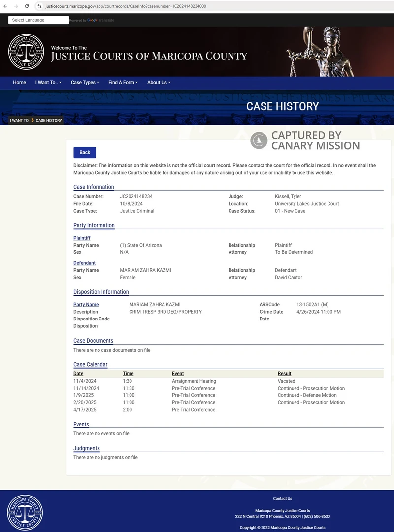Screen dimensions: 394x532
Task: Click the 11/14/2024 calendar date
Action: tap(86, 388)
